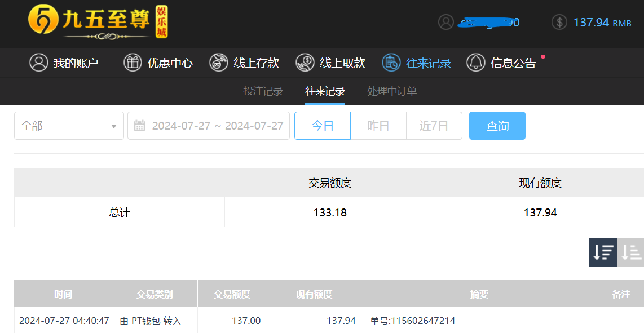Select the 今日 date filter
This screenshot has height=333, width=644.
[323, 126]
